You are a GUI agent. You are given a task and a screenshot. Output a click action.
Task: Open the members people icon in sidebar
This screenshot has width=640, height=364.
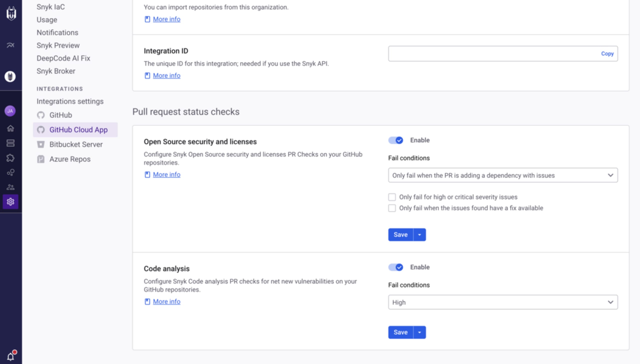(10, 187)
